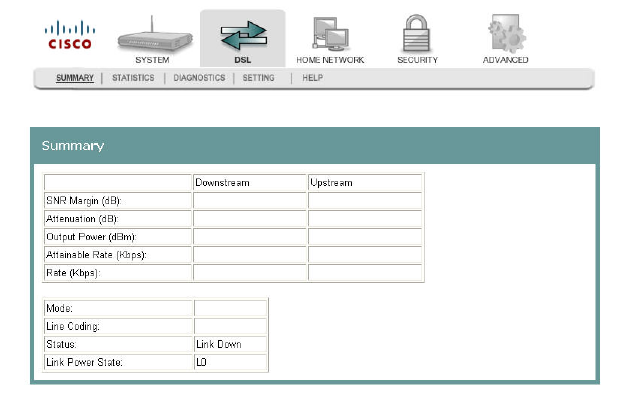Open the Home Network computers icon
The width and height of the screenshot is (617, 394).
[331, 34]
